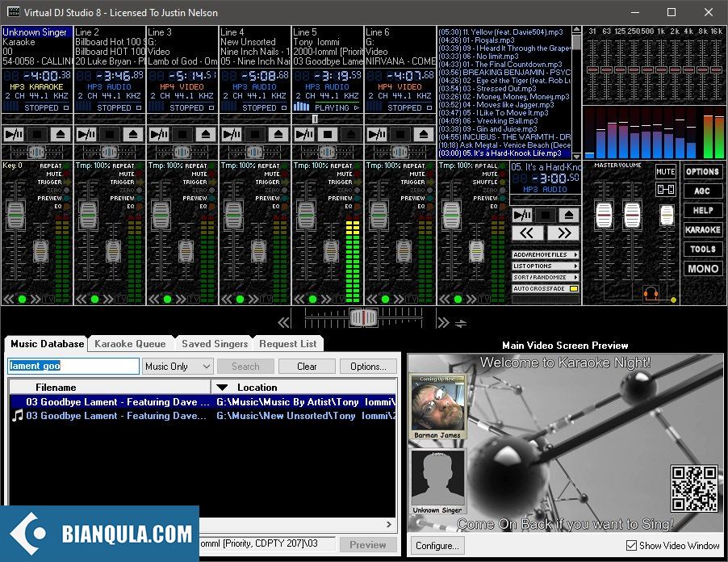Switch to the Music Database tab
Image resolution: width=728 pixels, height=562 pixels.
coord(47,344)
